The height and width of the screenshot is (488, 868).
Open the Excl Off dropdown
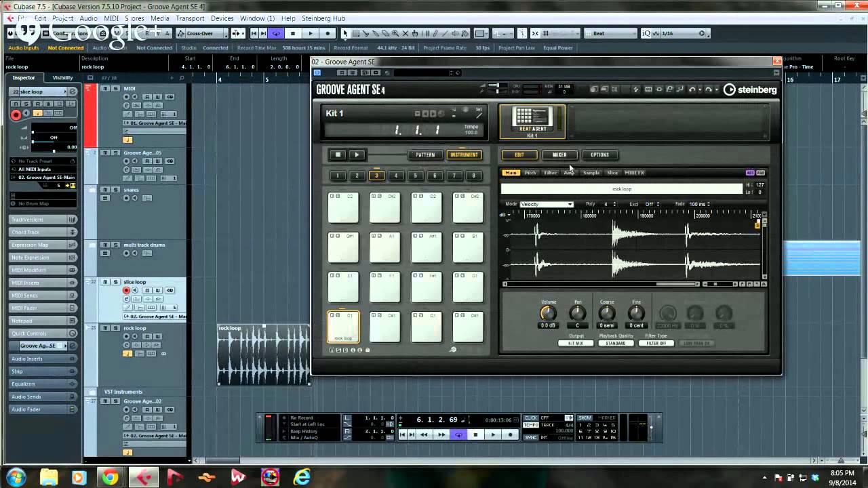click(652, 204)
